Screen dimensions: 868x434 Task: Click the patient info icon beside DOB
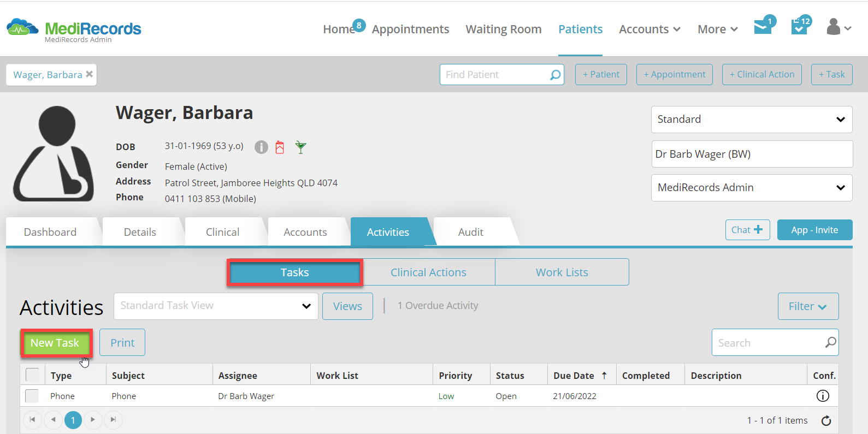pos(261,147)
